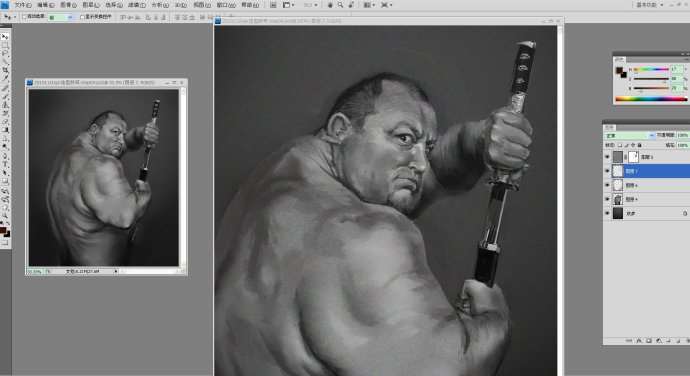Click the hand tool icon in top bar
The height and width of the screenshot is (376, 690).
pos(330,5)
